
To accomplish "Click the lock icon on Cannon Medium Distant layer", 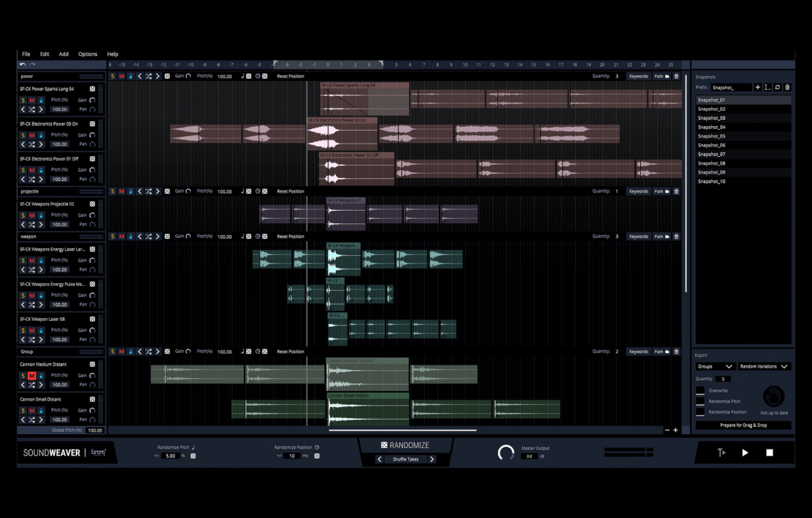I will coord(41,375).
